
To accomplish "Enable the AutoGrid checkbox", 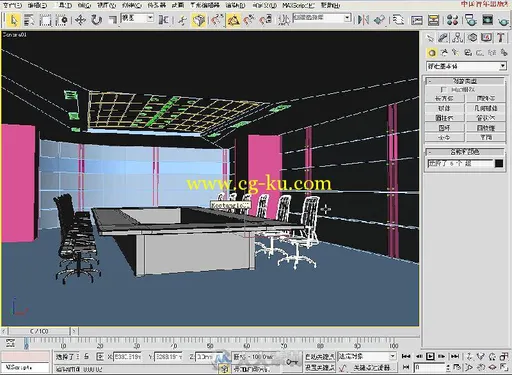I will 443,90.
